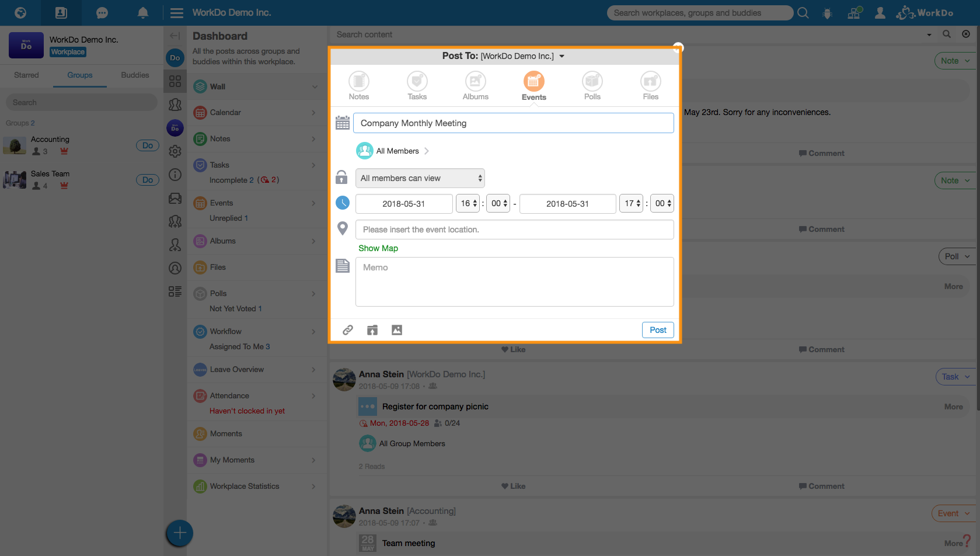
Task: Click the event title field Company Monthly Meeting
Action: click(x=514, y=123)
